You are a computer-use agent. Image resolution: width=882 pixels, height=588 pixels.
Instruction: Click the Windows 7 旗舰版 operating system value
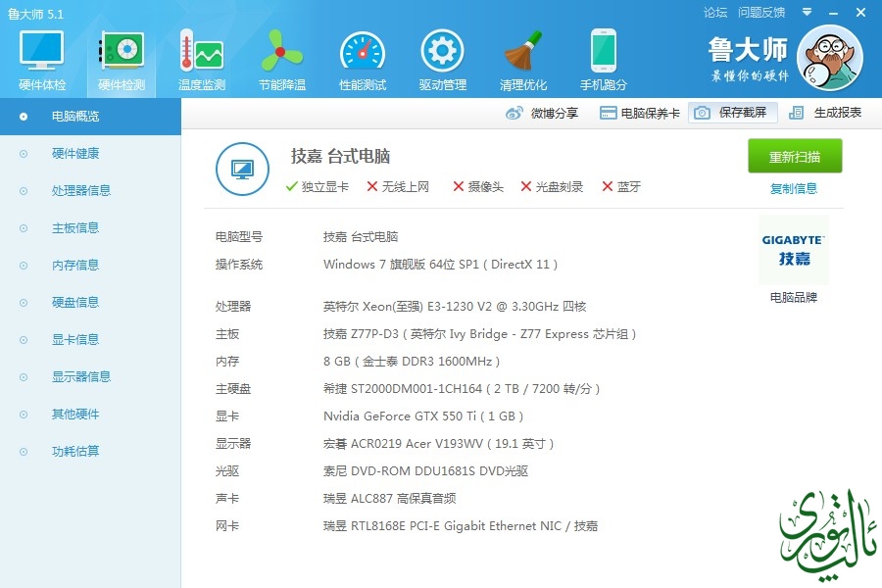coord(440,265)
